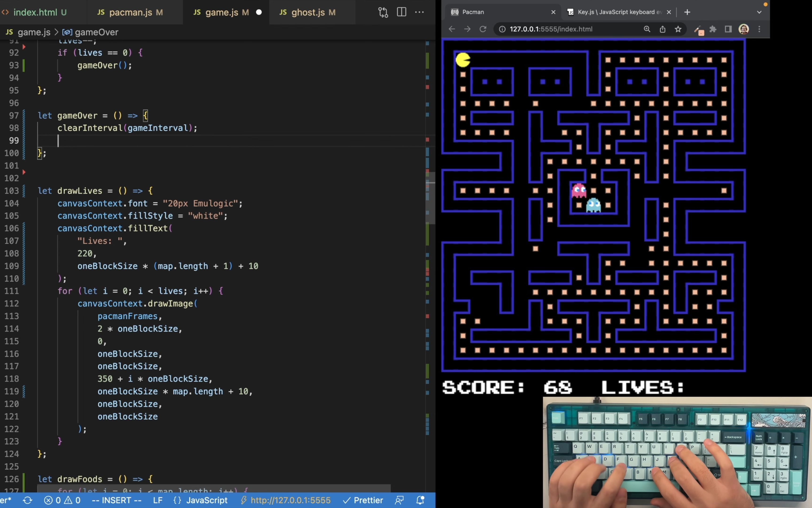The width and height of the screenshot is (812, 508).
Task: Open errors and warnings status item
Action: click(x=63, y=500)
